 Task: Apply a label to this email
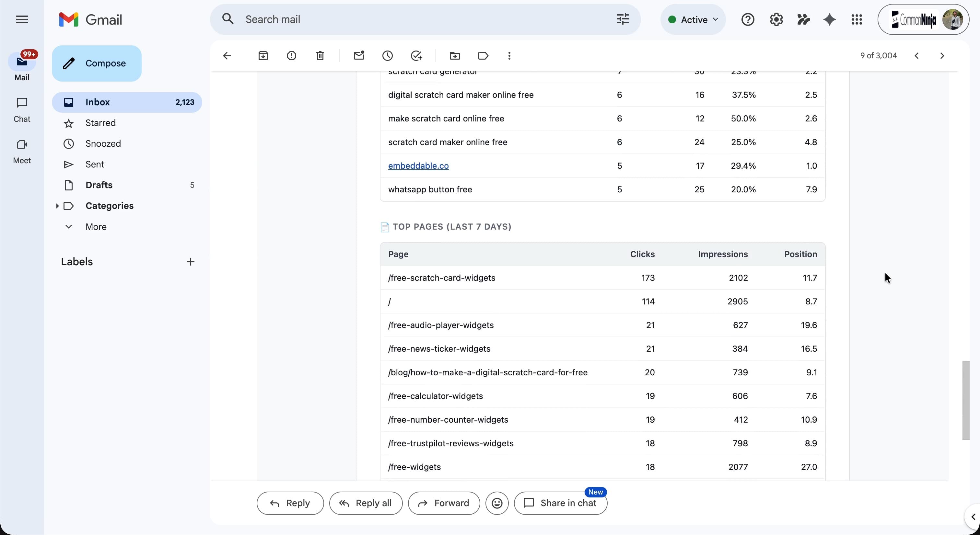(x=483, y=55)
